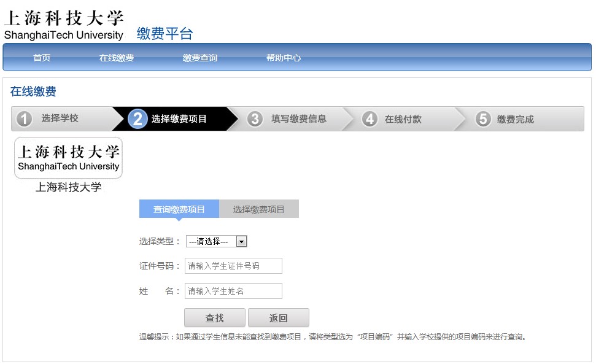This screenshot has width=596, height=364.
Task: Click the step 3 填写缴费信息 circle icon
Action: (255, 118)
